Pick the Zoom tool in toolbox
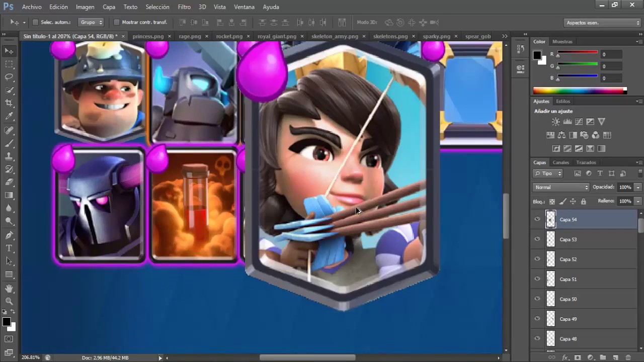 point(9,301)
